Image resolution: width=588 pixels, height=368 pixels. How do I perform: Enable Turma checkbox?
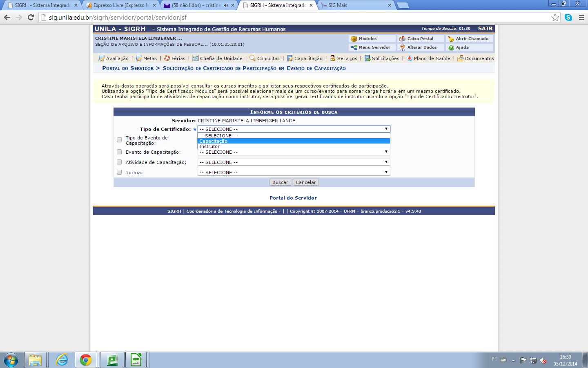[119, 172]
